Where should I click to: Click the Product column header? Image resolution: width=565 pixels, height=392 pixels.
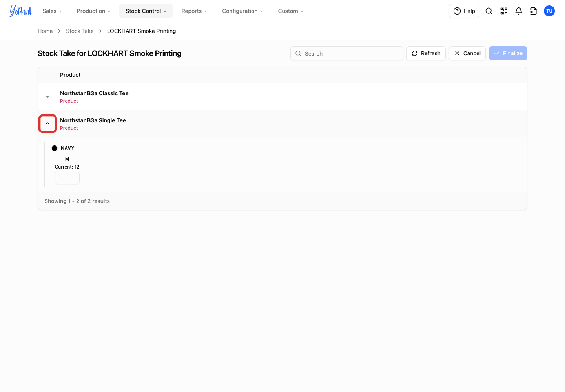pyautogui.click(x=70, y=75)
